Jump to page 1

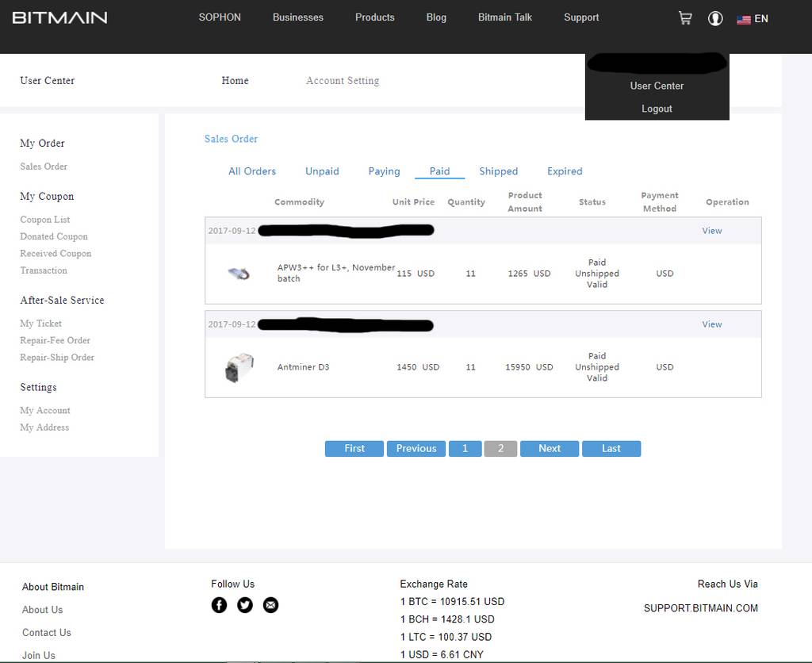coord(465,449)
